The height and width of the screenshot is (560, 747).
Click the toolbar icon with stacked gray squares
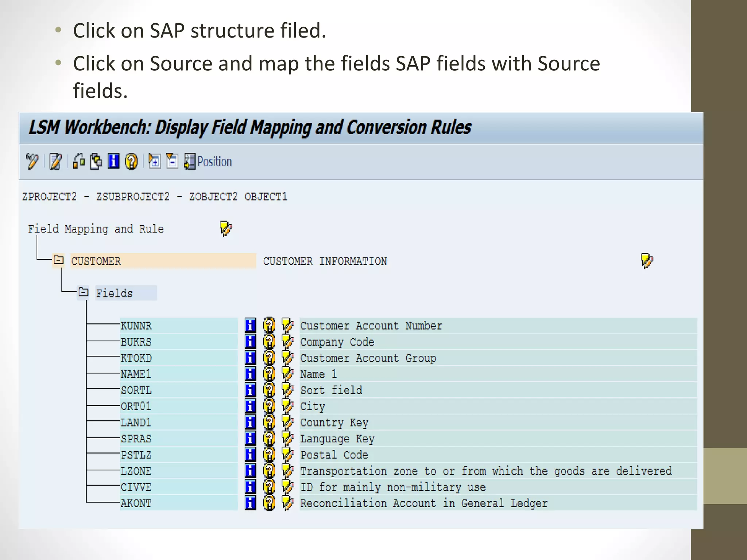(96, 161)
